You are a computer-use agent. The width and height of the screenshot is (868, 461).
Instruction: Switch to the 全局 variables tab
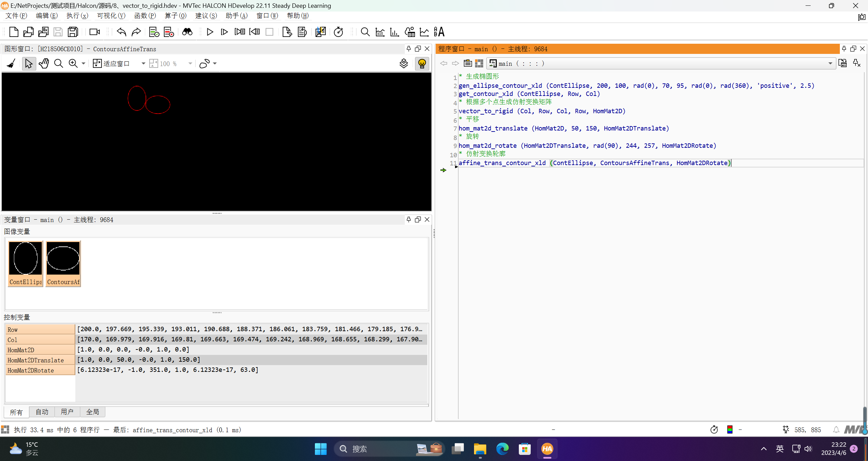pyautogui.click(x=92, y=412)
